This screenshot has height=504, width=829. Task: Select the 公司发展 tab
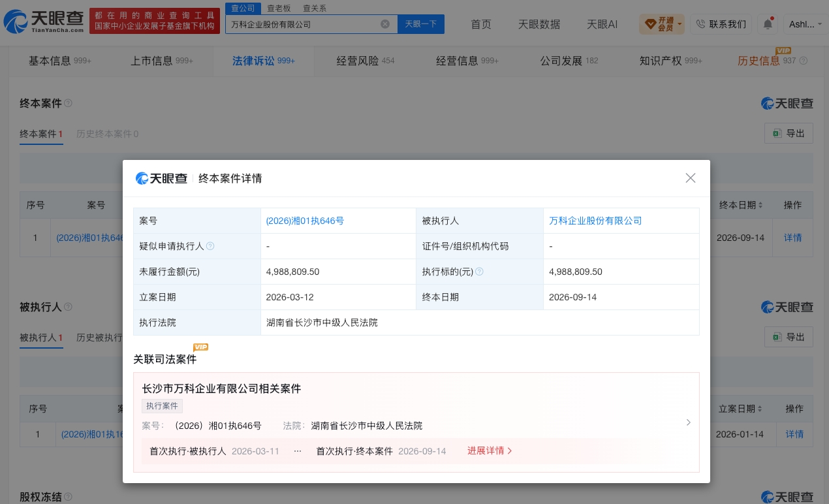click(x=569, y=61)
